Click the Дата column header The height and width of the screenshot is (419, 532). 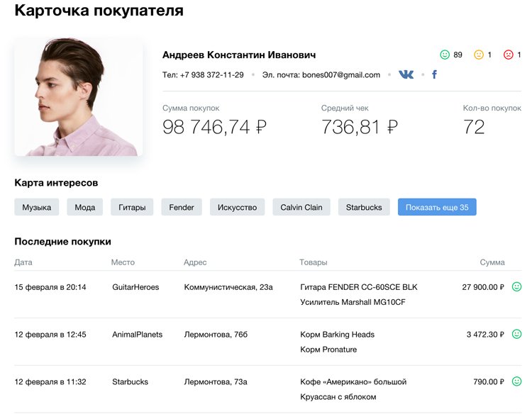(x=23, y=262)
